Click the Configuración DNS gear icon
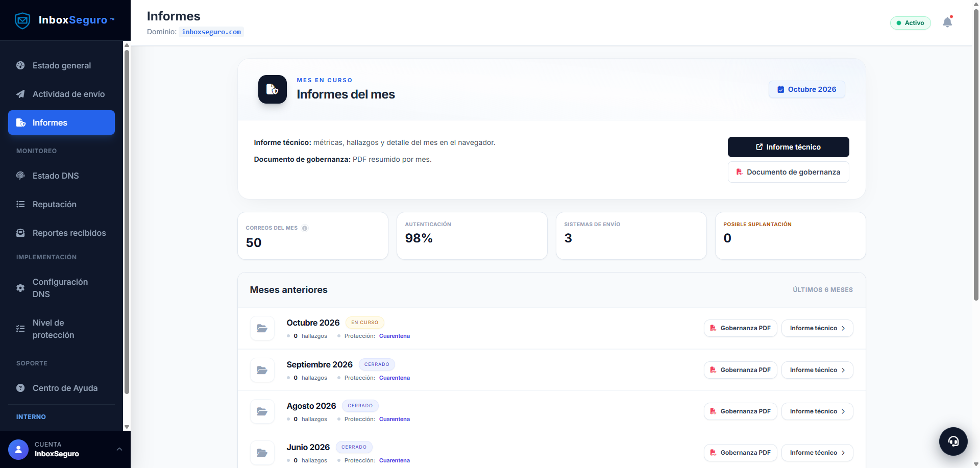 point(20,288)
